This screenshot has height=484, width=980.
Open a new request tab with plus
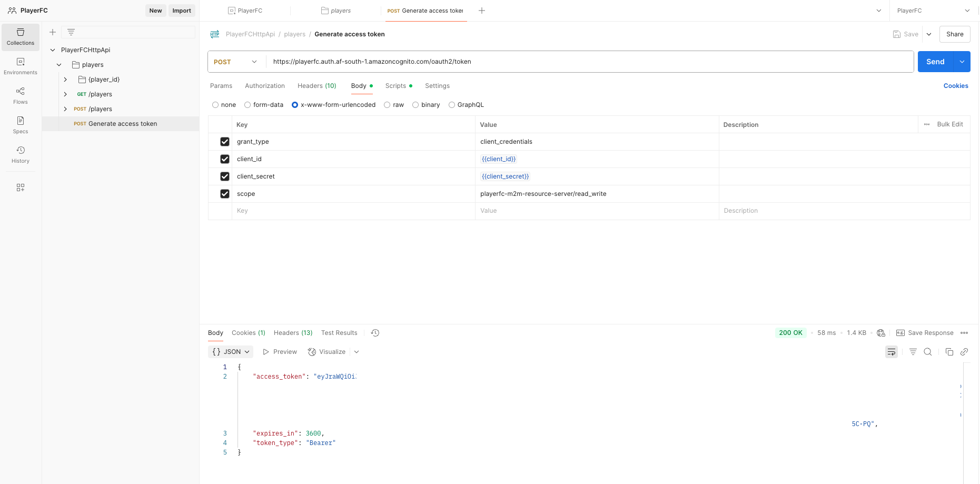[x=481, y=11]
